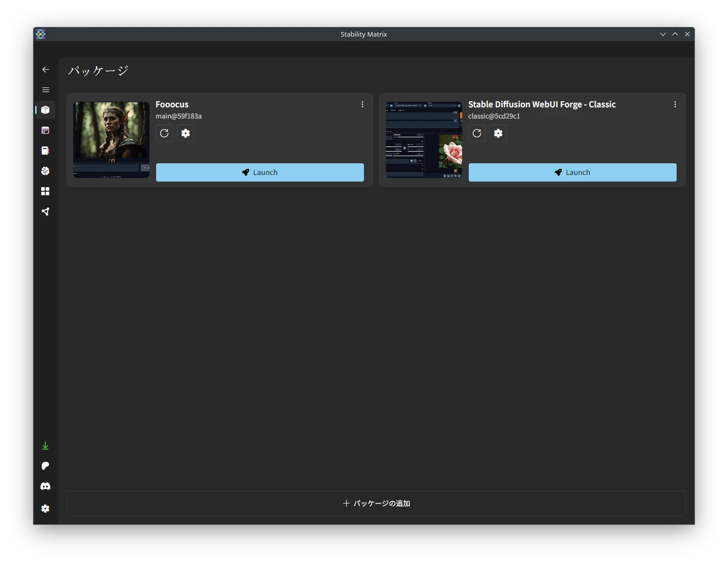Open the Discord link icon
The image size is (728, 564).
(x=45, y=486)
